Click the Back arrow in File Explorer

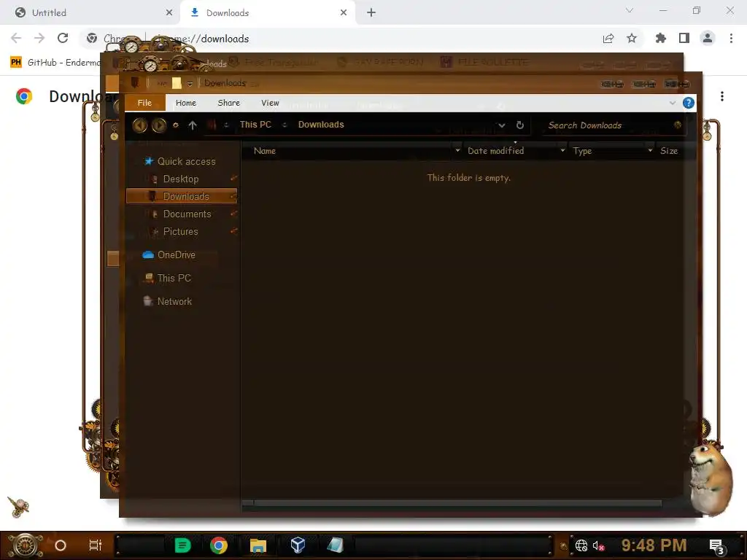[139, 125]
